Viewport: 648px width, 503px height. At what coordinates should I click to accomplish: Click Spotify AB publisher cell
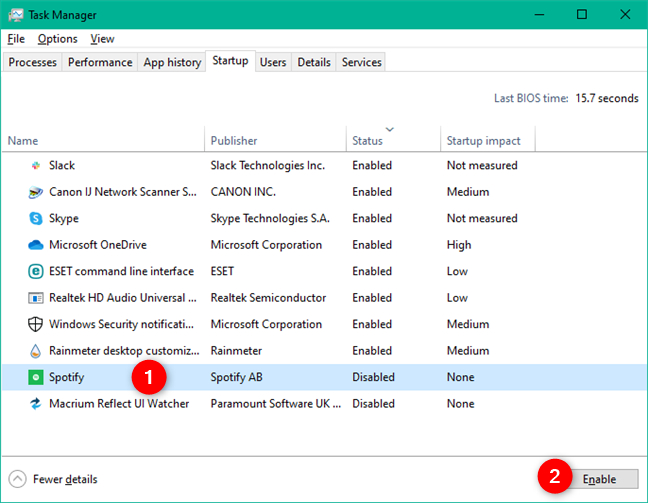click(236, 377)
